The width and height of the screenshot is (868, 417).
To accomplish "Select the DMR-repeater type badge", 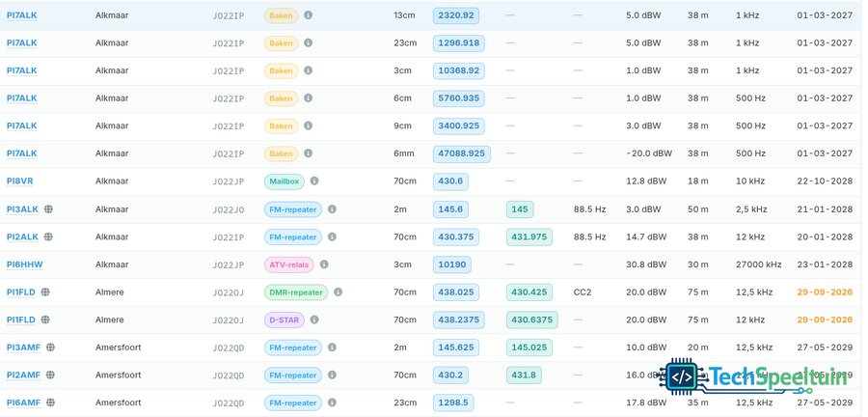I will click(x=296, y=292).
